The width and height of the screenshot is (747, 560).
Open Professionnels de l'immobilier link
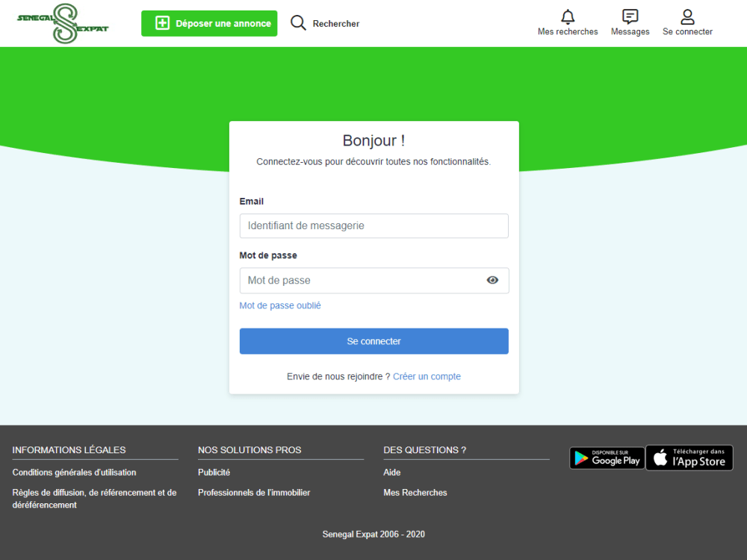254,492
